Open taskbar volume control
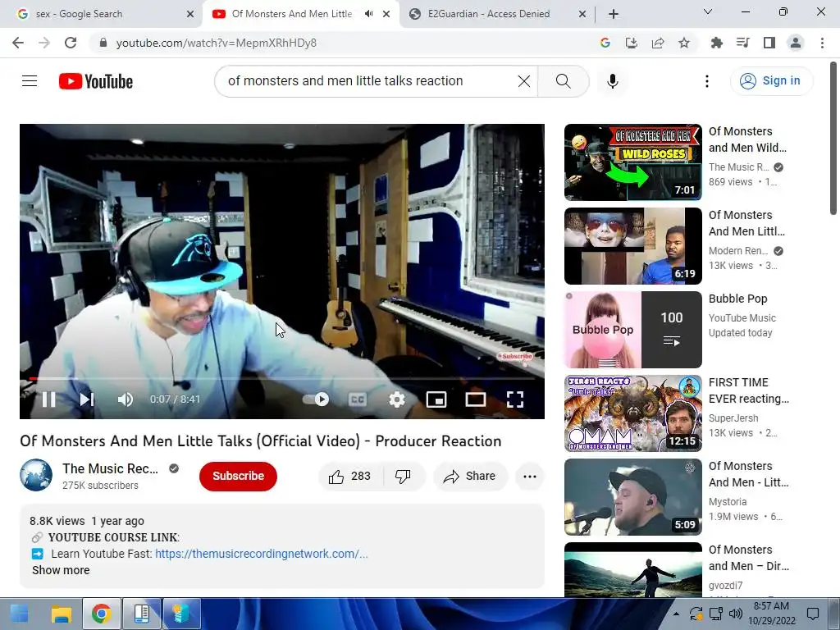Viewport: 840px width, 630px height. coord(736,614)
